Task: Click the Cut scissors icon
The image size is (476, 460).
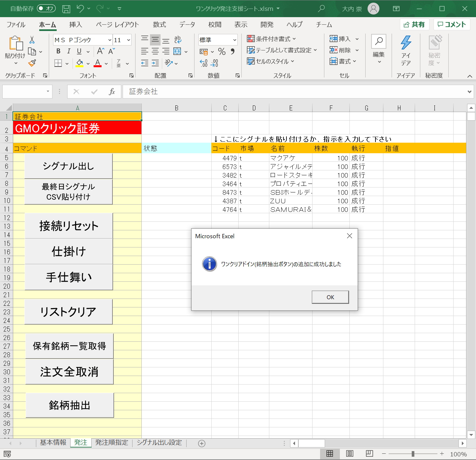Action: (32, 40)
